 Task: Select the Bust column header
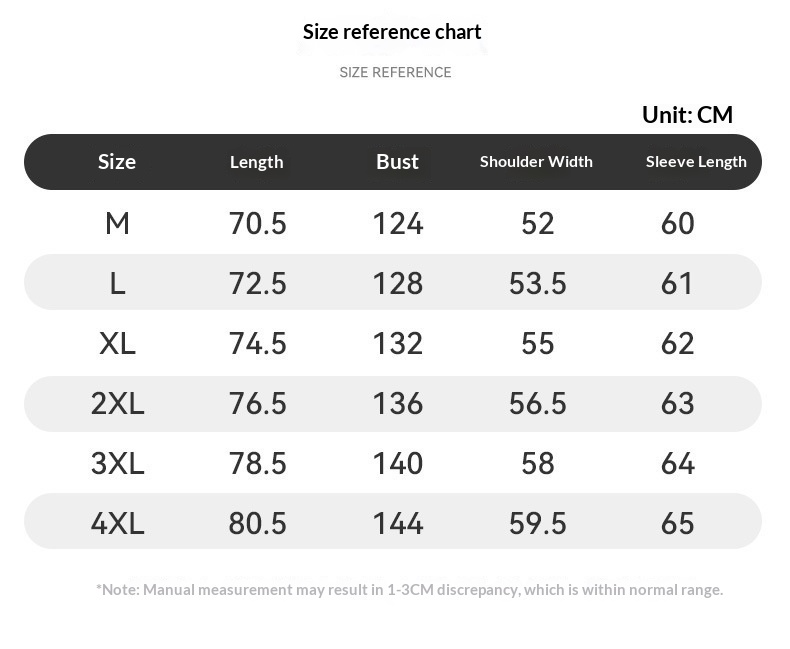click(397, 162)
